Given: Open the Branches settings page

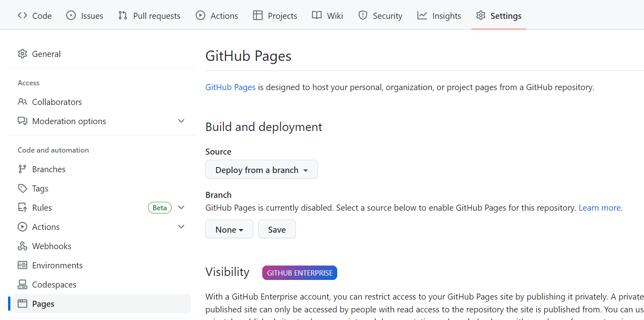Looking at the screenshot, I should pos(102,169).
